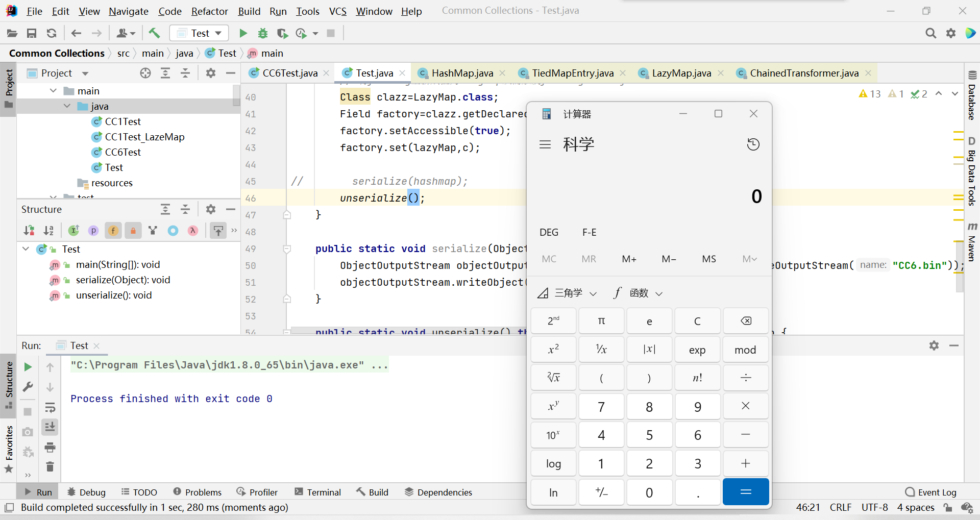Click calculator number 7 key

tap(601, 407)
